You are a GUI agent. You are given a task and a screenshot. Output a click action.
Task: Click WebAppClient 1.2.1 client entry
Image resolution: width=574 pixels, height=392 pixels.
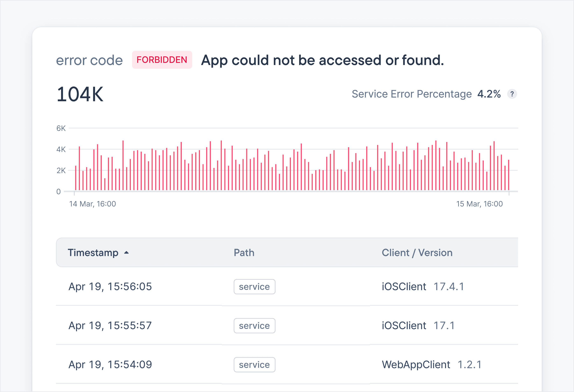pos(431,365)
